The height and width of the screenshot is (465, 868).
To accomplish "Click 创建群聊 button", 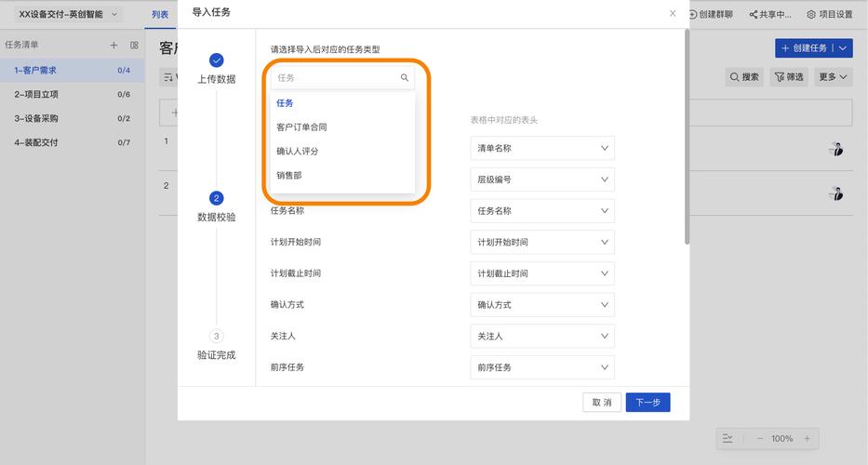I will (712, 14).
